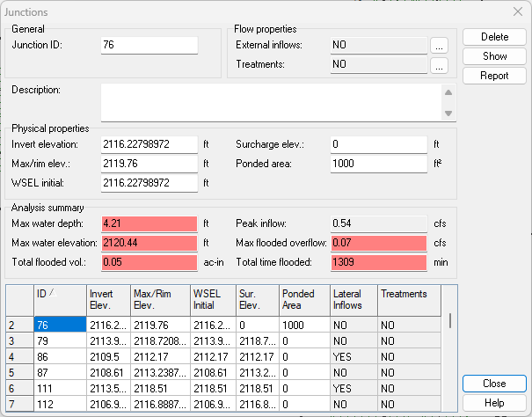This screenshot has width=532, height=417.
Task: Select row header number 2
Action: click(19, 325)
